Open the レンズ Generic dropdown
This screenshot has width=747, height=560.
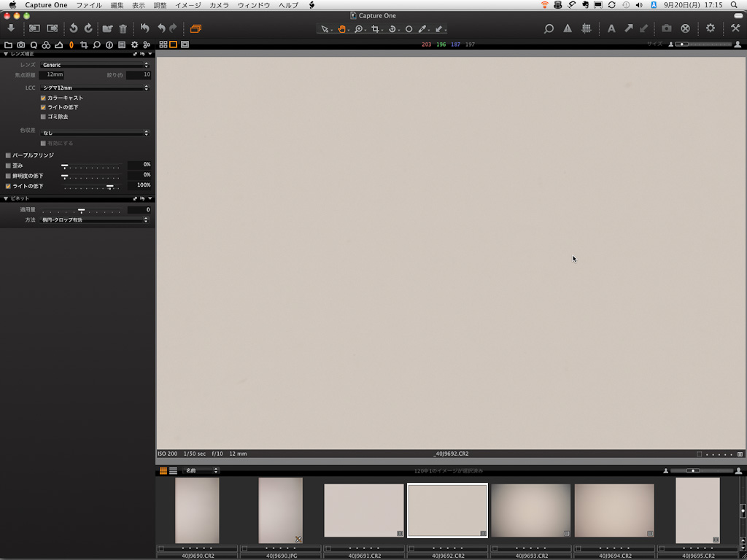click(x=95, y=65)
